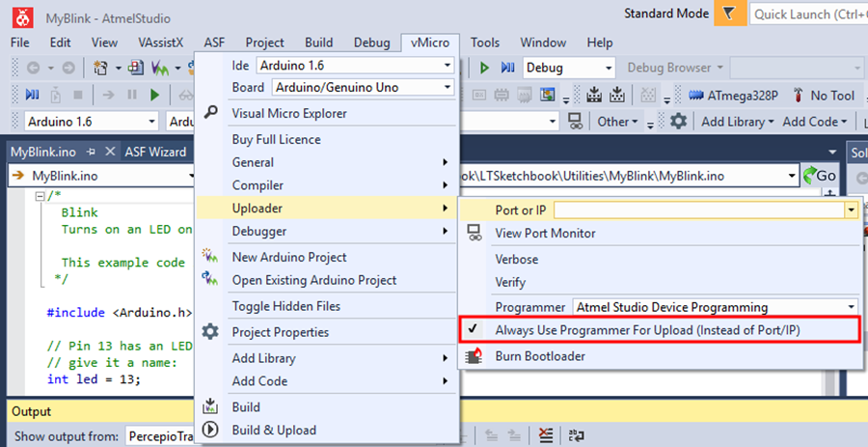Screen dimensions: 868x447
Task: Click the green Continue play icon in debug toolbar
Action: coord(155,95)
